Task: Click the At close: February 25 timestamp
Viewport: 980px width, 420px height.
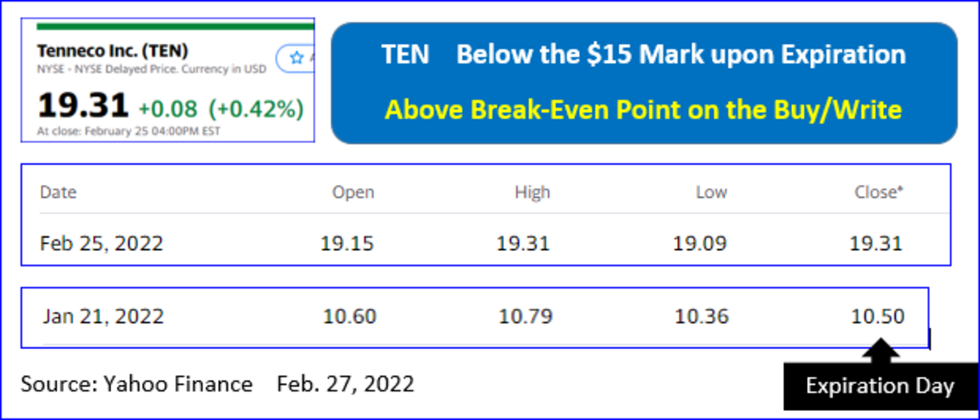Action: coord(128,131)
